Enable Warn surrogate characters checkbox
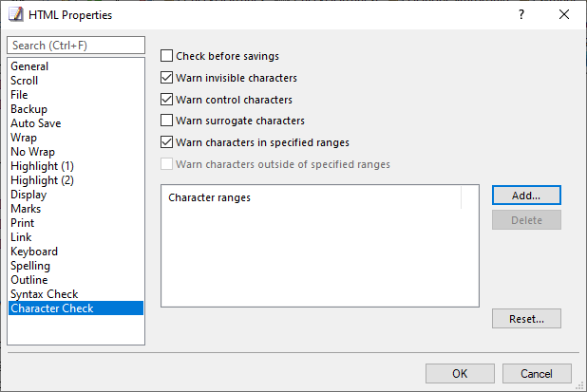The height and width of the screenshot is (392, 587). (166, 121)
